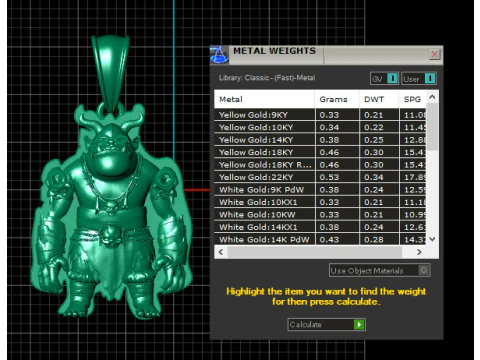Click the 0.25 DWT value for 14KY

pos(374,140)
